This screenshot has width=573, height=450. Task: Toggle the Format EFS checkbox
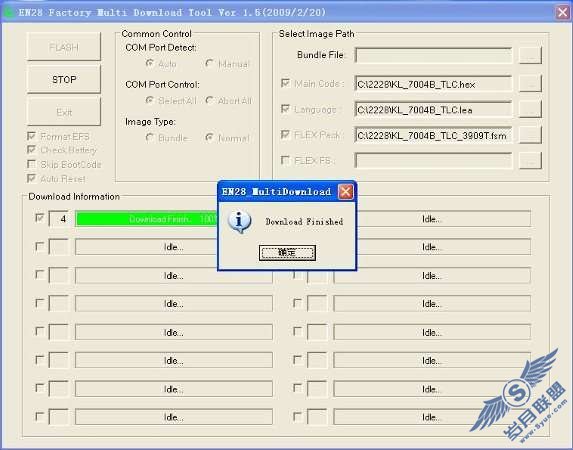[32, 136]
